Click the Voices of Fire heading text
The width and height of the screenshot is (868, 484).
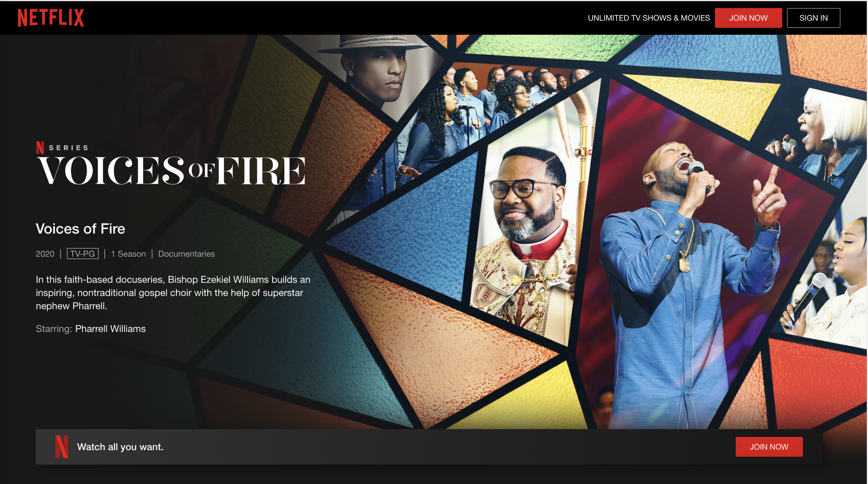80,229
